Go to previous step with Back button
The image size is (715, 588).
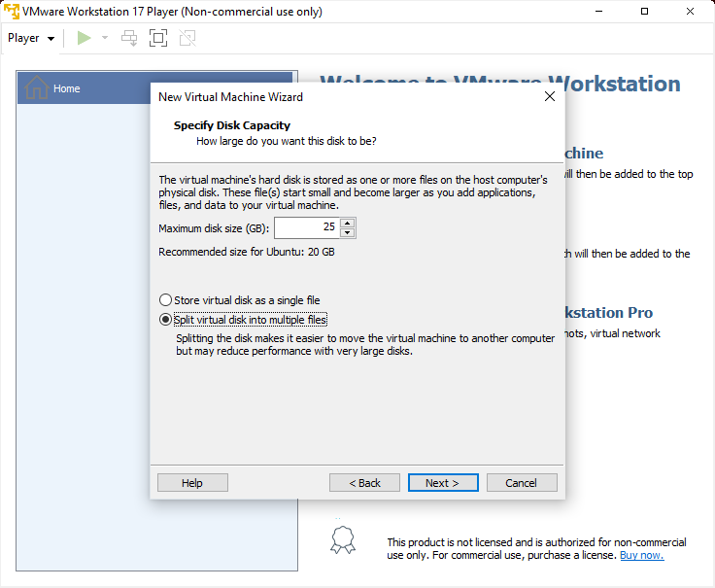364,483
